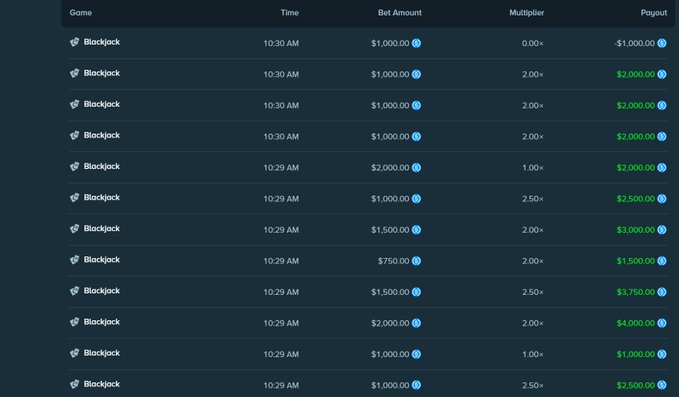Click the Blackjack label in the $4,000.00 payout row
The height and width of the screenshot is (397, 679).
click(x=102, y=322)
